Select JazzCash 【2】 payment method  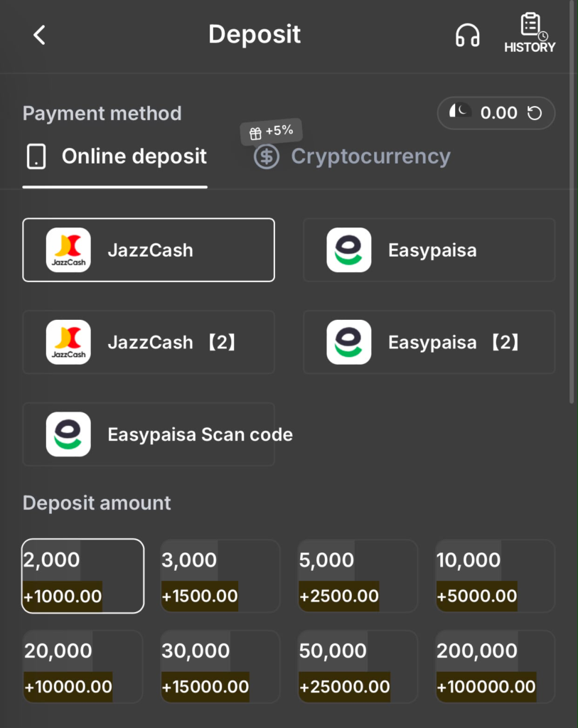149,342
